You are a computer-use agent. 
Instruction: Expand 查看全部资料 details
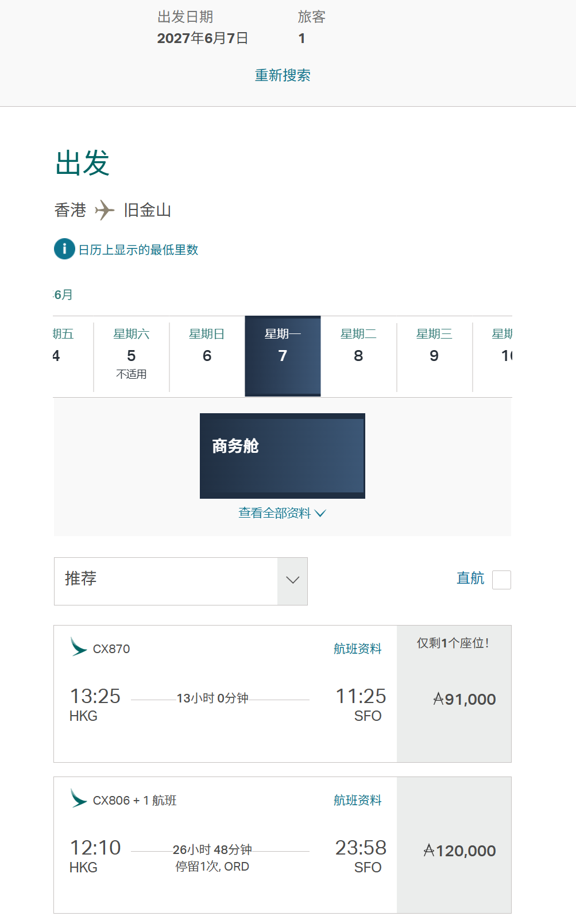click(282, 513)
